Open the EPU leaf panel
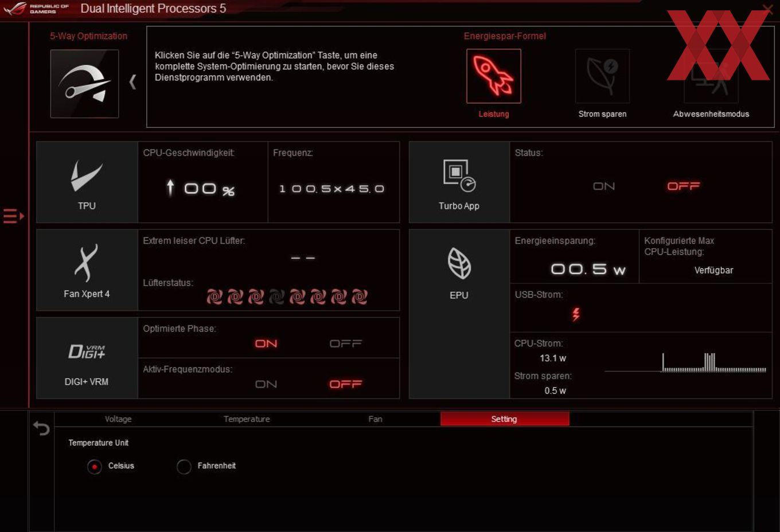Viewport: 780px width, 532px height. (x=459, y=314)
